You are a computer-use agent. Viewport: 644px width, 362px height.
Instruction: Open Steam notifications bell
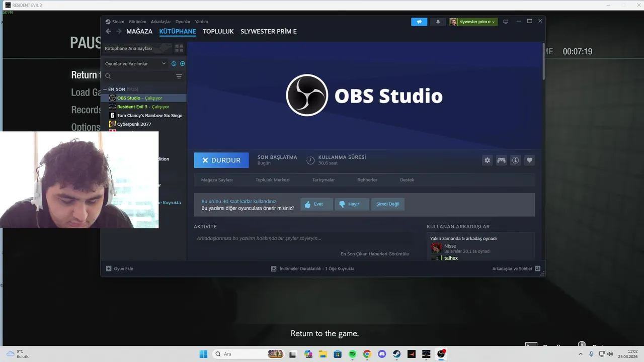438,22
